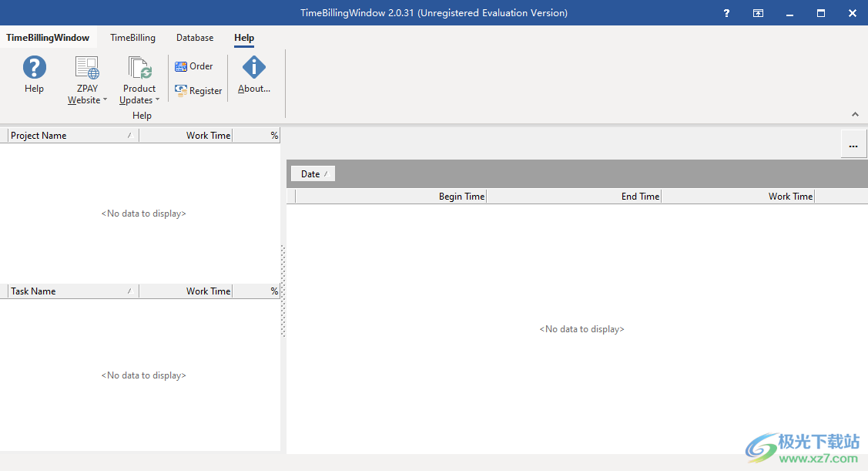Expand the ZPAY Website dropdown arrow
This screenshot has height=471, width=868.
pyautogui.click(x=106, y=99)
